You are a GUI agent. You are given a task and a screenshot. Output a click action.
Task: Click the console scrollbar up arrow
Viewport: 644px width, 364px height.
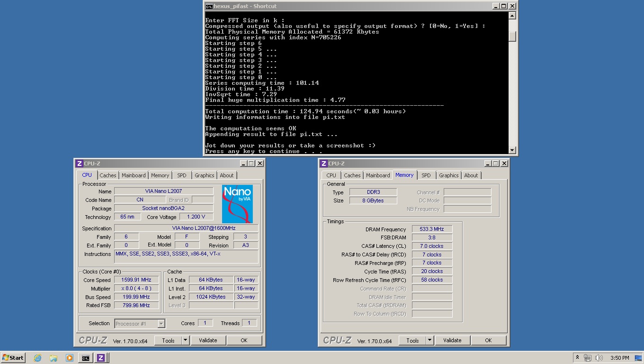pyautogui.click(x=512, y=16)
